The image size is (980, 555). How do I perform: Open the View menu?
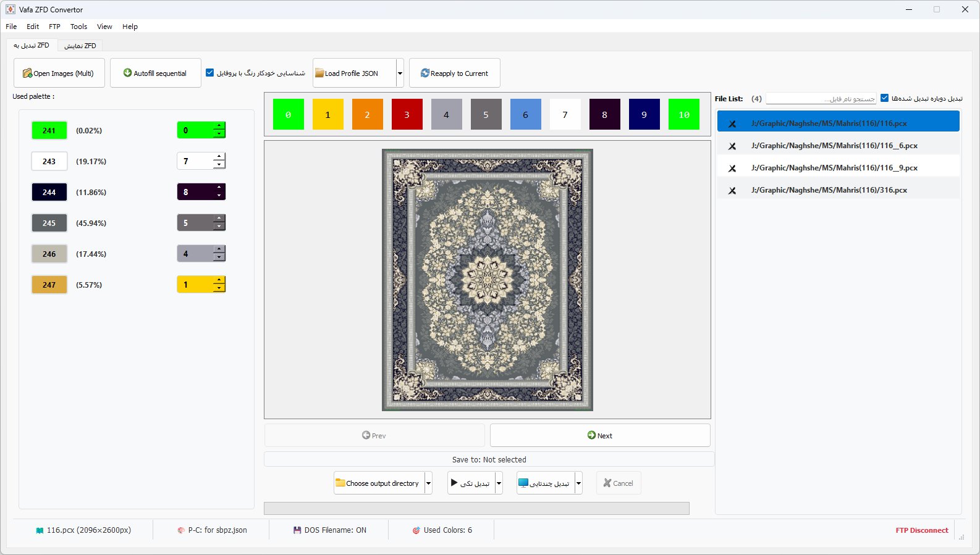tap(104, 27)
